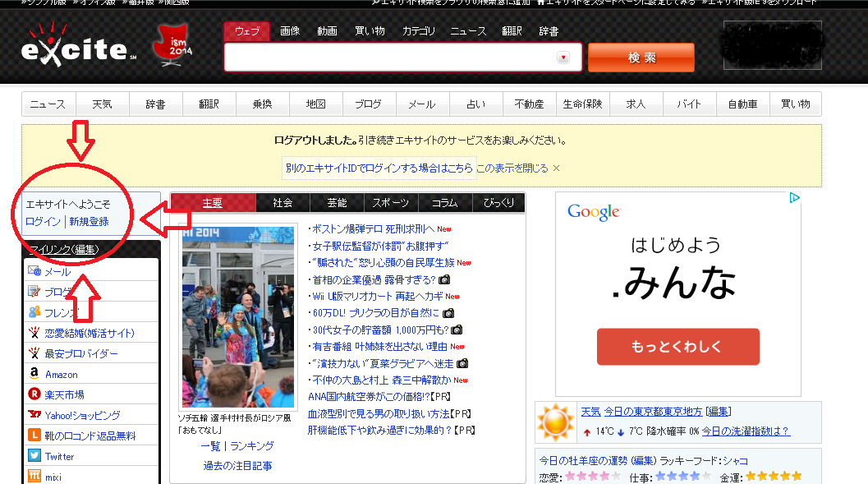This screenshot has height=484, width=868.
Task: Select the 動画 search tab
Action: pos(327,31)
